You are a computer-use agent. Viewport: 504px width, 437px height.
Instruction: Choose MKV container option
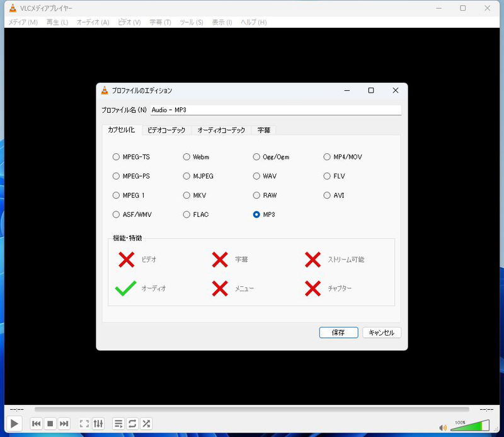[195, 195]
